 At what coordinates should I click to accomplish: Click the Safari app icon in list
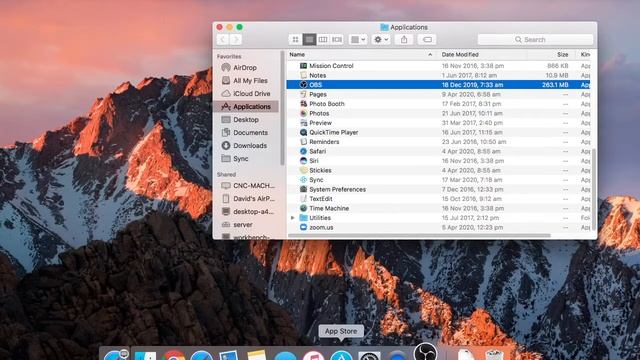click(x=303, y=151)
